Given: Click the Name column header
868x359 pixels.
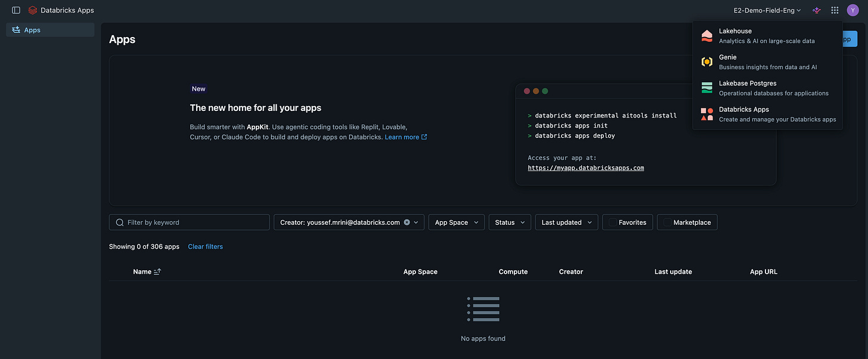Looking at the screenshot, I should click(x=142, y=271).
